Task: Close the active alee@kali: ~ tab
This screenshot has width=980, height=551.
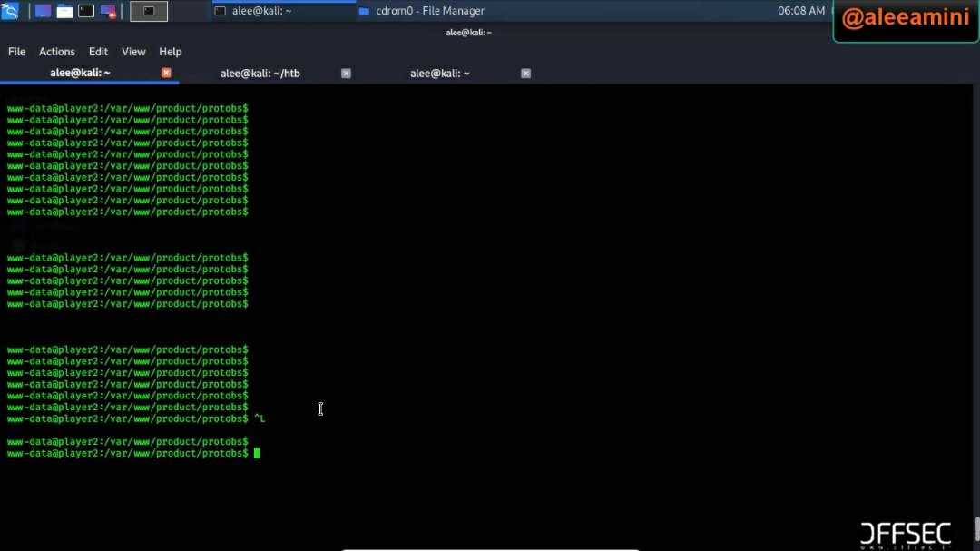Action: tap(166, 73)
